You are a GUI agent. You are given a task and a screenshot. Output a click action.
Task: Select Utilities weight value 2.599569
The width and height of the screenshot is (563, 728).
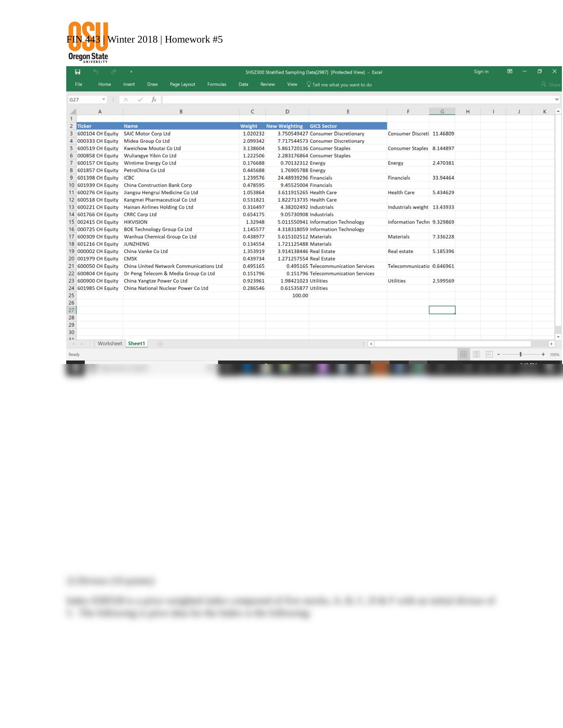point(442,281)
